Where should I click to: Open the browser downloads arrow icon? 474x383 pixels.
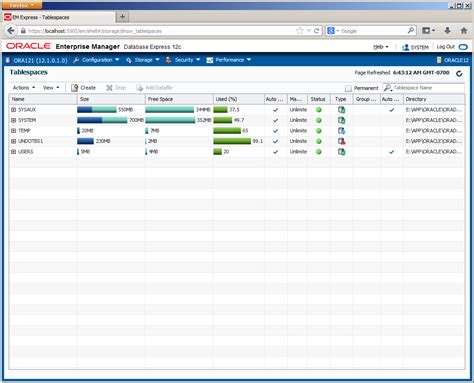point(447,31)
